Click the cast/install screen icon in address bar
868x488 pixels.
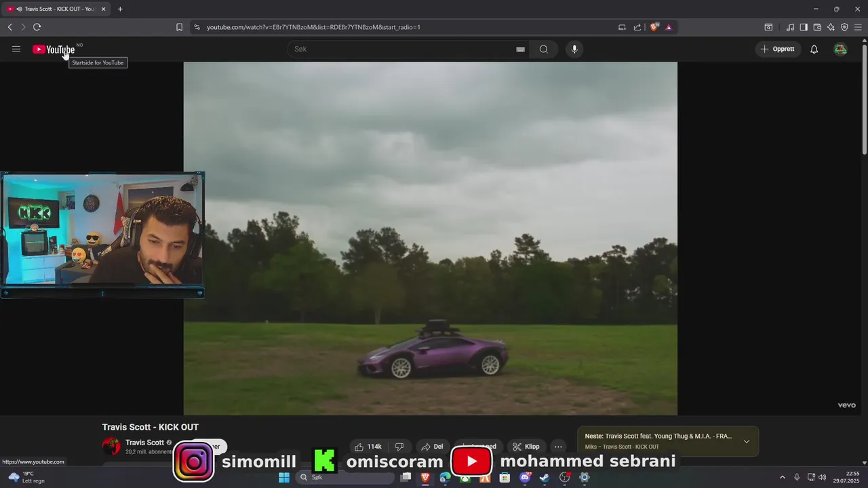[622, 27]
